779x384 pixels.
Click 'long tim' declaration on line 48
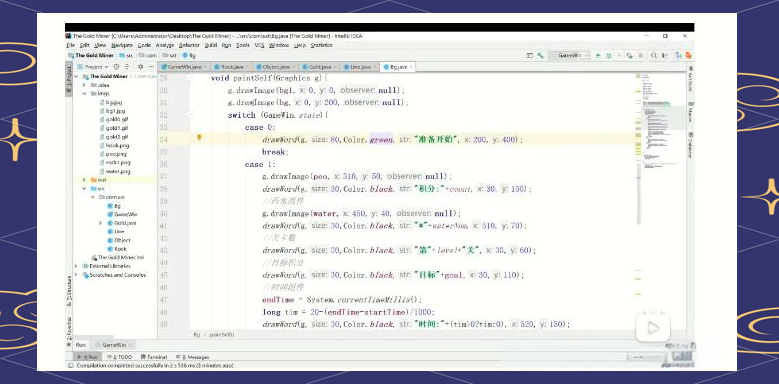point(279,312)
